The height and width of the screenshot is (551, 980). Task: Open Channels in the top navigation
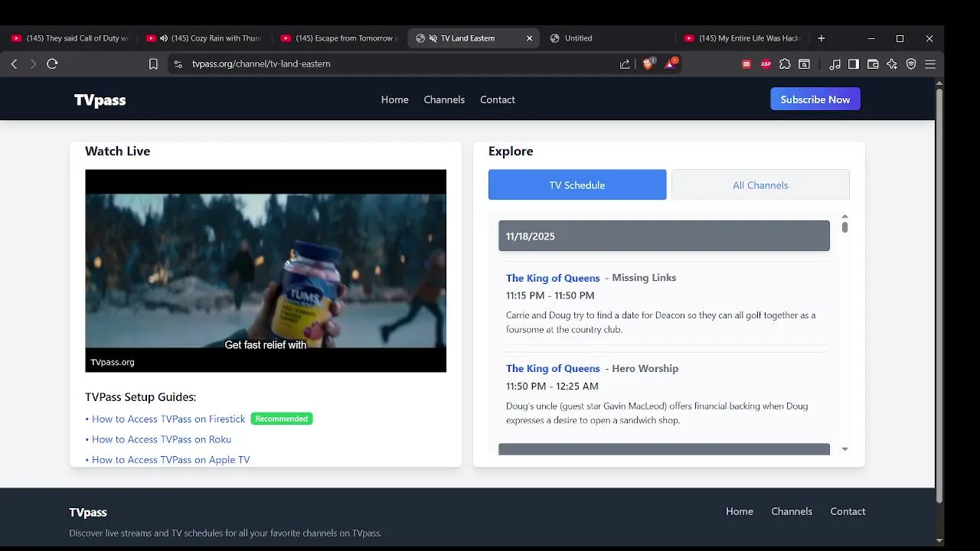[444, 99]
